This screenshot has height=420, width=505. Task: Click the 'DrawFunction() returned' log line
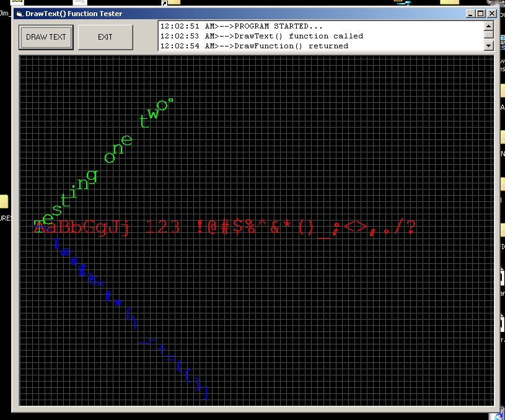(x=254, y=46)
